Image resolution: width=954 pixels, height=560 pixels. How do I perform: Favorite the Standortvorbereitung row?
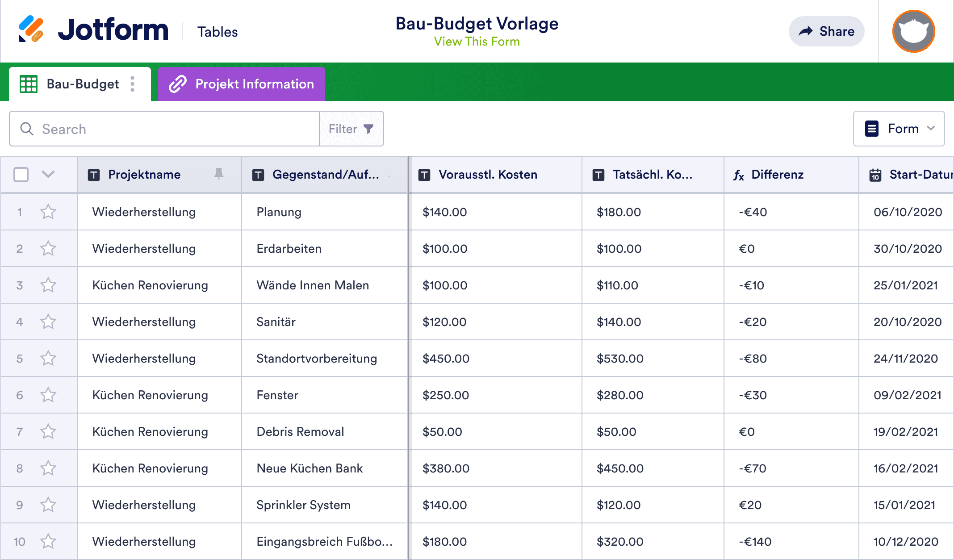pyautogui.click(x=48, y=358)
